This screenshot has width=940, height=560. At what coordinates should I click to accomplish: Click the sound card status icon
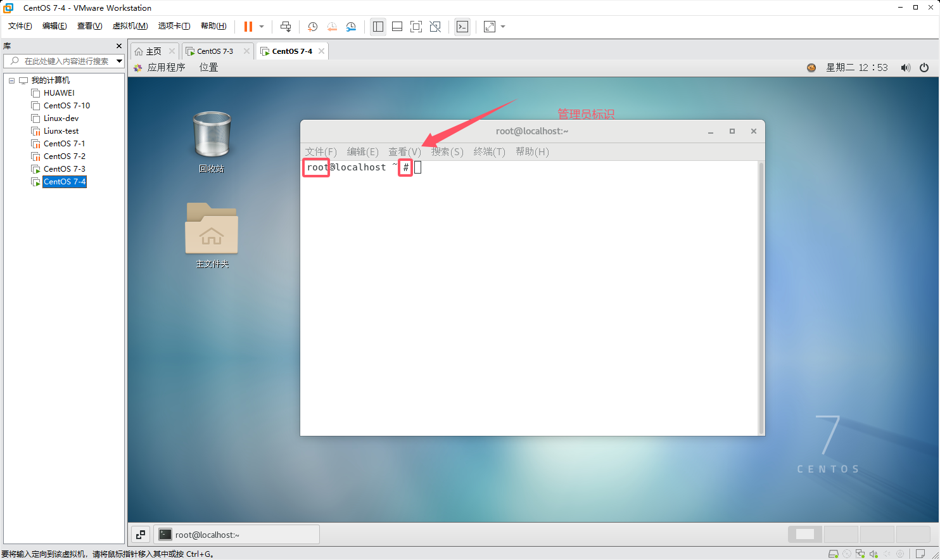(873, 554)
